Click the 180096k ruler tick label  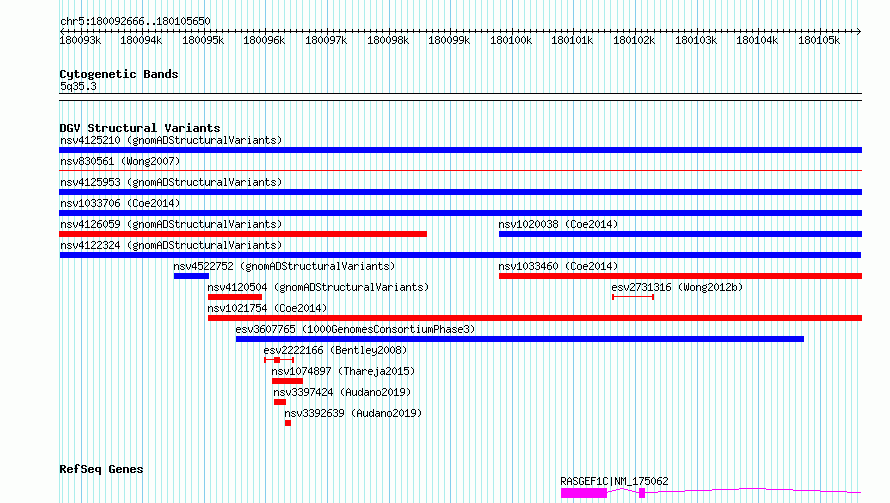264,40
